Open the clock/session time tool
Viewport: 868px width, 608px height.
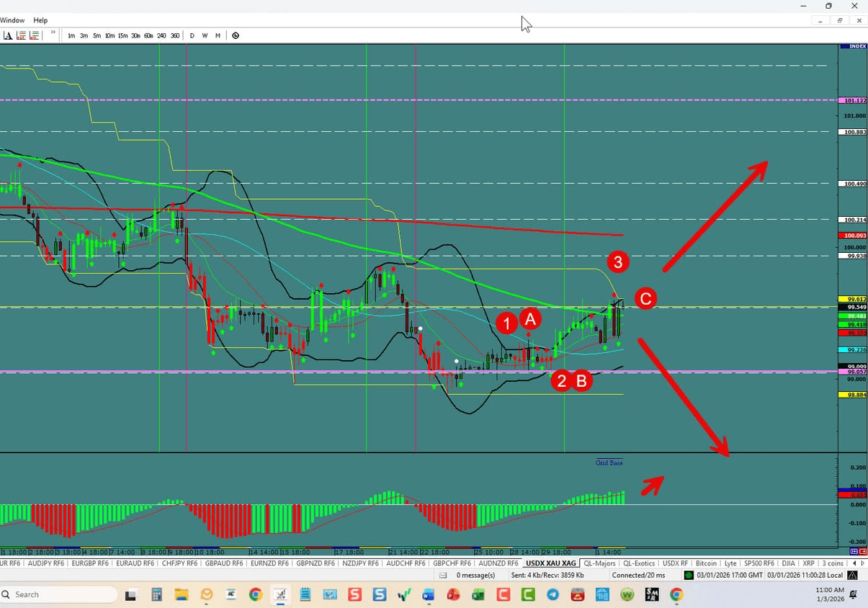(236, 35)
